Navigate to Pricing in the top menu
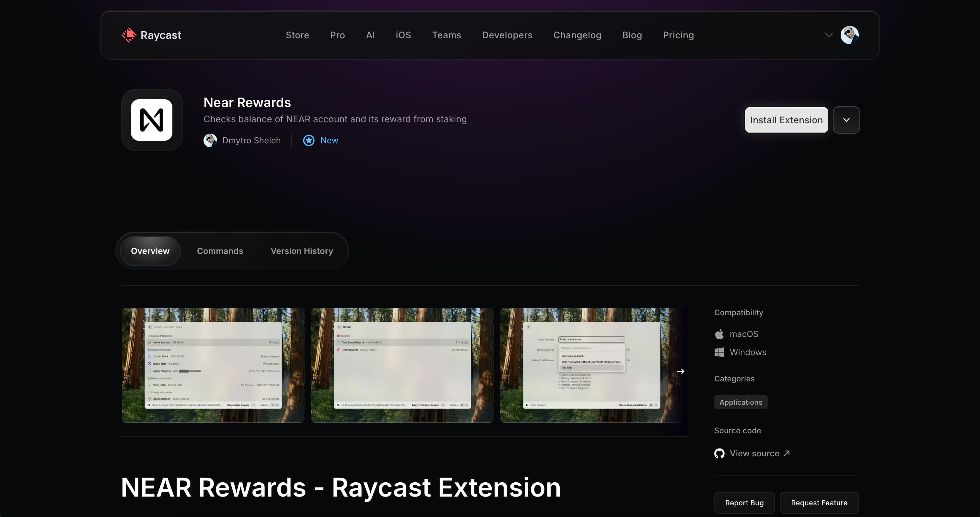The image size is (980, 517). (x=678, y=35)
